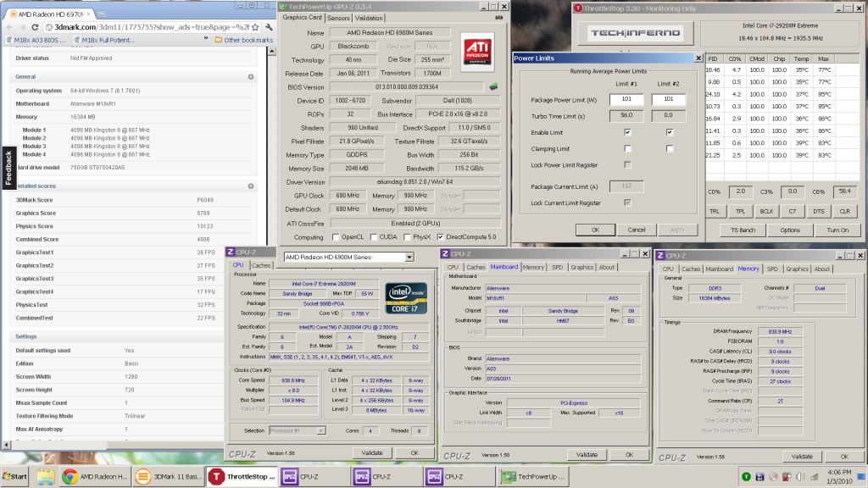The image size is (868, 488).
Task: Toggle the DirectCompute 5.0 checkbox
Action: point(440,237)
